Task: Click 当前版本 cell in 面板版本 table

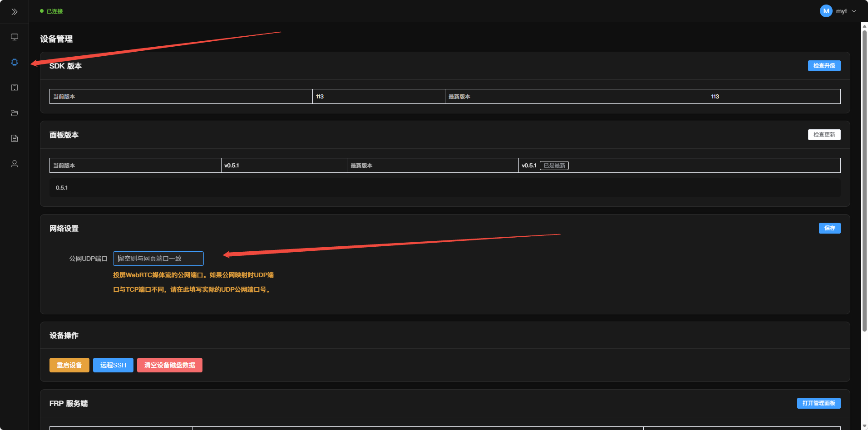Action: 135,166
